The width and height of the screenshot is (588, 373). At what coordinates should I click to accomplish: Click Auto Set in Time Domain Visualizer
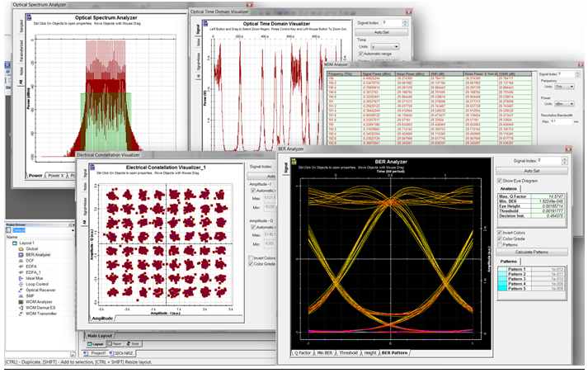click(x=381, y=32)
